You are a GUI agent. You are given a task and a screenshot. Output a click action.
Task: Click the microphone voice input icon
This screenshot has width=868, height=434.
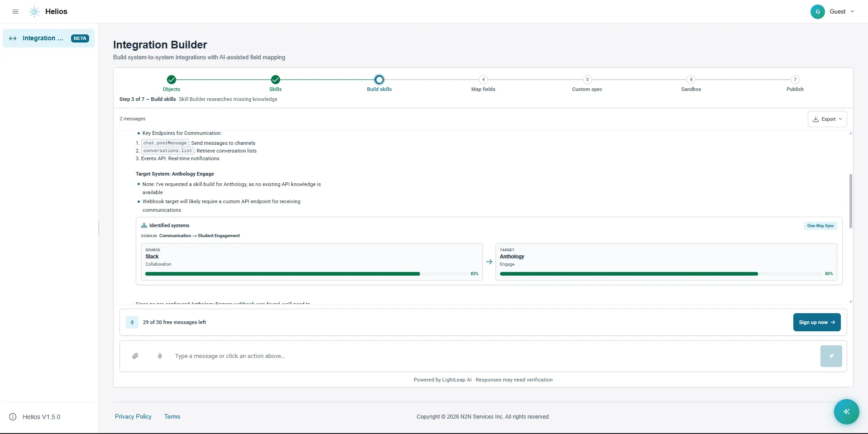pos(160,356)
